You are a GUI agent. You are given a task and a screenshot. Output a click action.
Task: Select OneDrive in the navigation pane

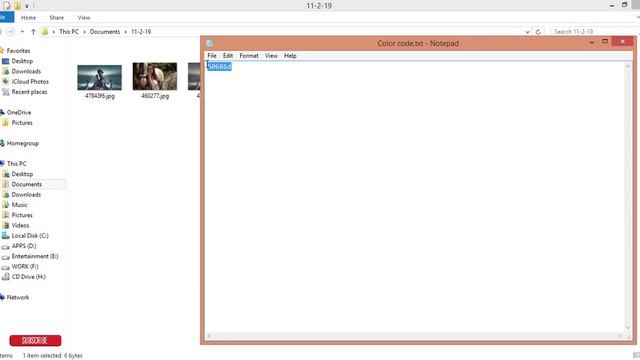pyautogui.click(x=19, y=112)
